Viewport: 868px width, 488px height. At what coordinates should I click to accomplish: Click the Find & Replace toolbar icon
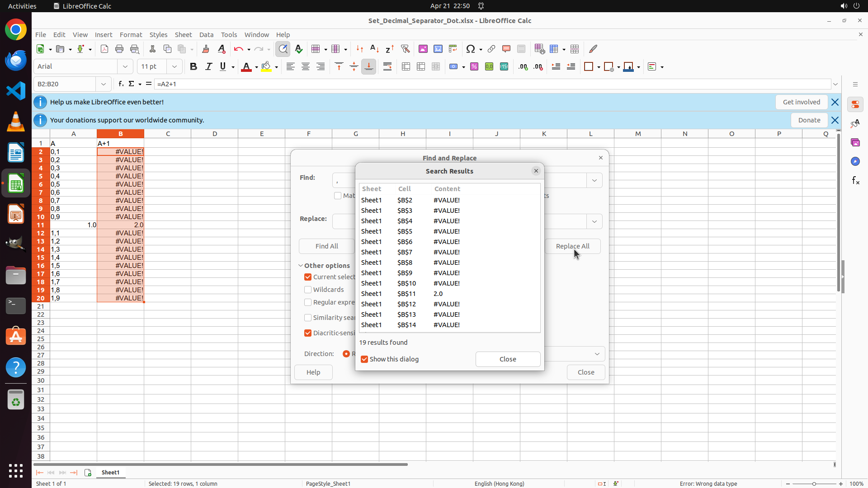point(283,49)
